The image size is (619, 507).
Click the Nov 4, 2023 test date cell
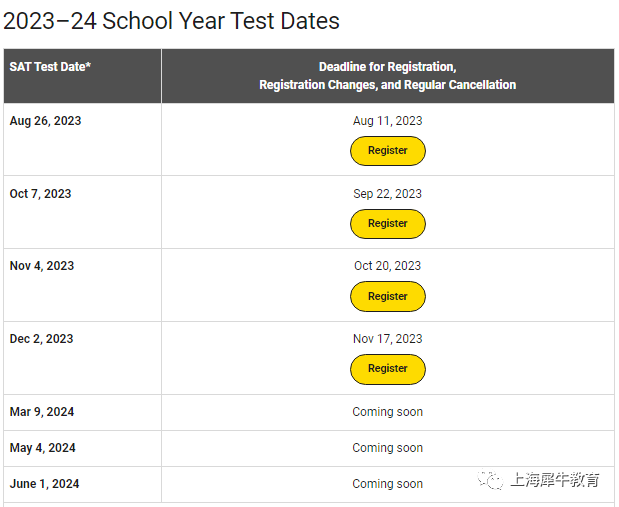[83, 285]
